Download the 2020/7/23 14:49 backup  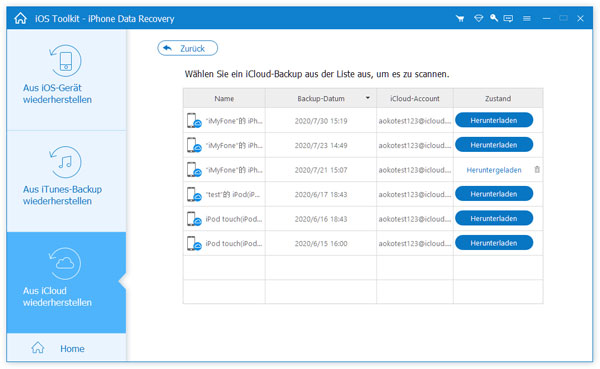pos(494,145)
